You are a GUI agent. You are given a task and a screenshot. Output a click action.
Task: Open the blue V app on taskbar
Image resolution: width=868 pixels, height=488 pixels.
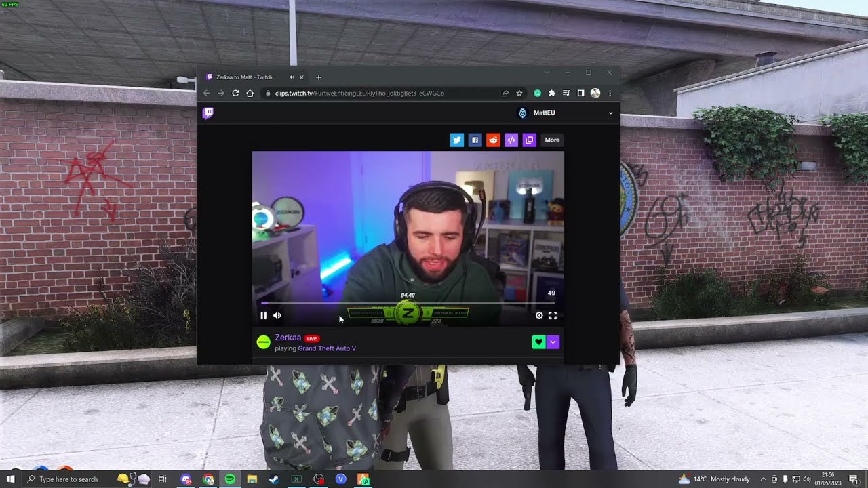tap(341, 479)
